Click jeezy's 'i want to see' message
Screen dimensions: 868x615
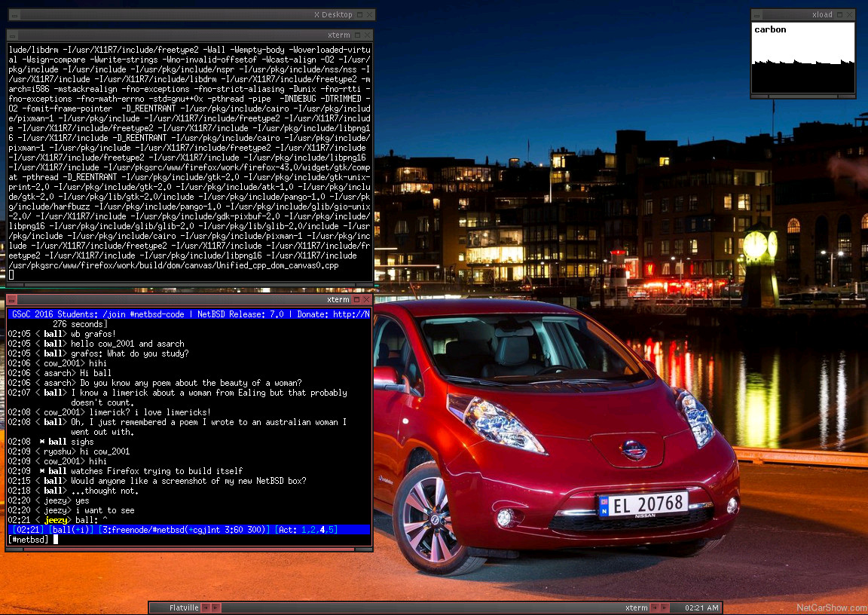(105, 510)
